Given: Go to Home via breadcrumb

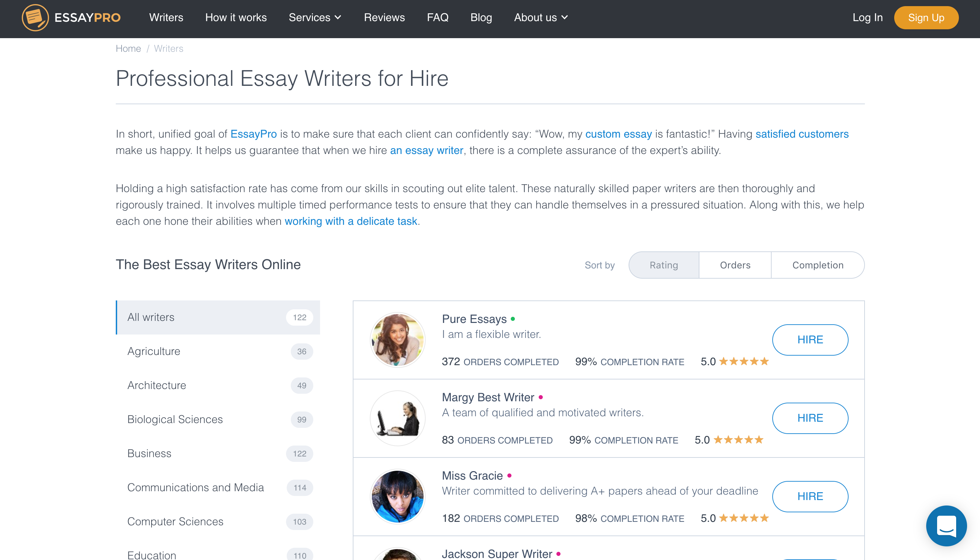Looking at the screenshot, I should (128, 48).
